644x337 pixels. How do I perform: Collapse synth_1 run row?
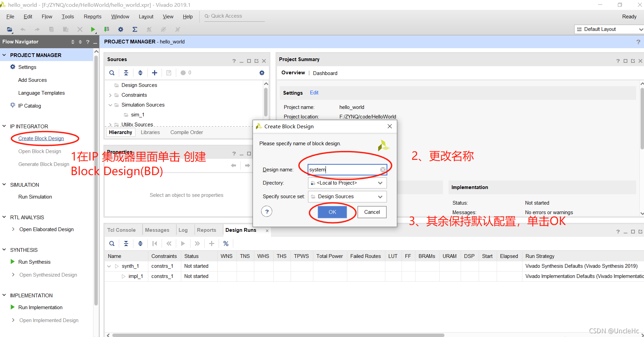click(x=109, y=266)
